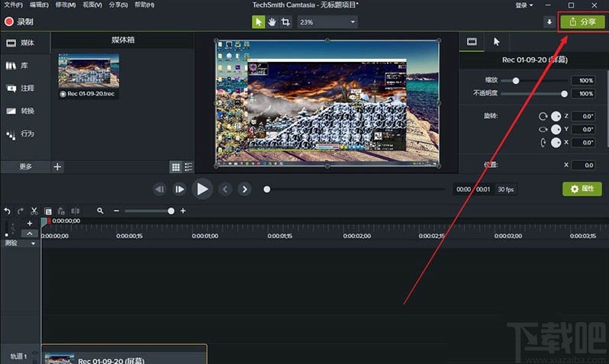Screen dimensions: 609x364
Task: Click the Scale 100% value field
Action: point(583,80)
